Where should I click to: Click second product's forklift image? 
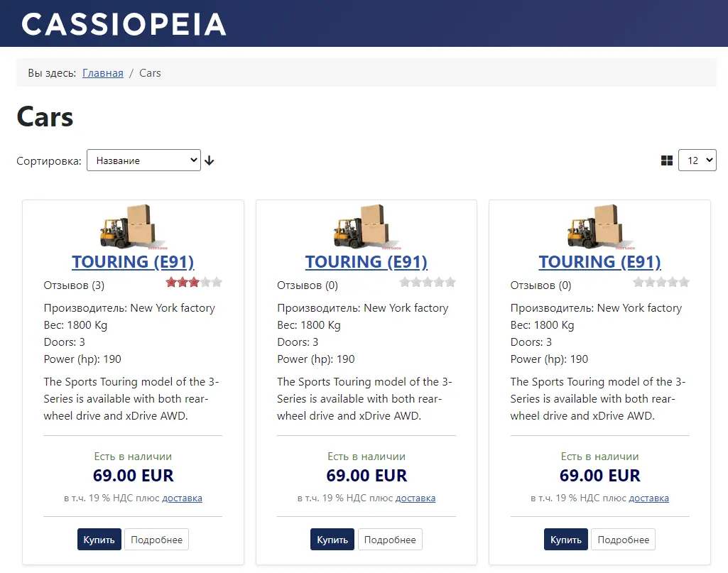point(366,227)
